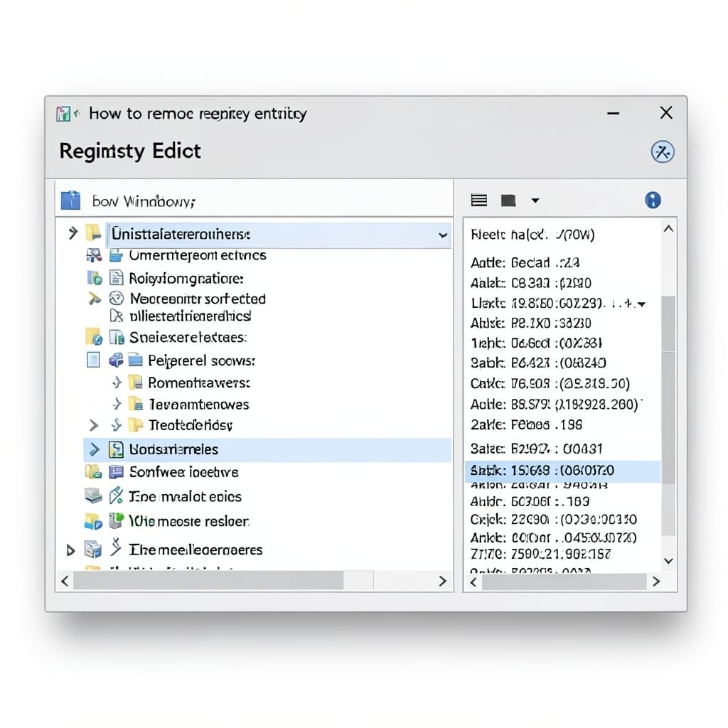Click the folder icon of Teveamtienowes

point(135,404)
